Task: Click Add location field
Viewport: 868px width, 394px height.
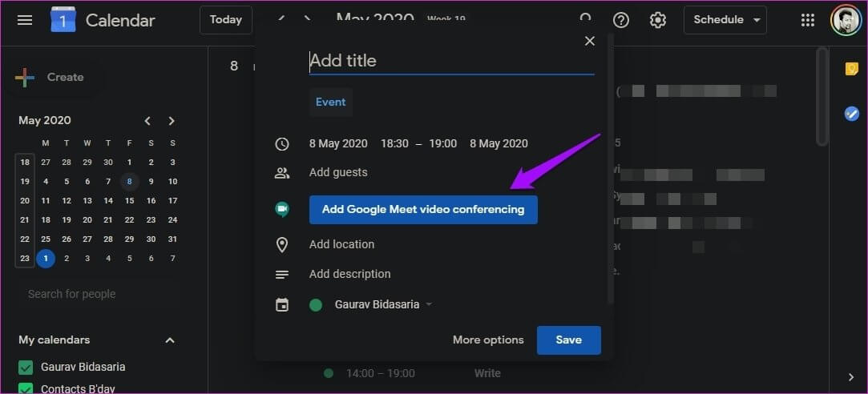Action: point(341,244)
